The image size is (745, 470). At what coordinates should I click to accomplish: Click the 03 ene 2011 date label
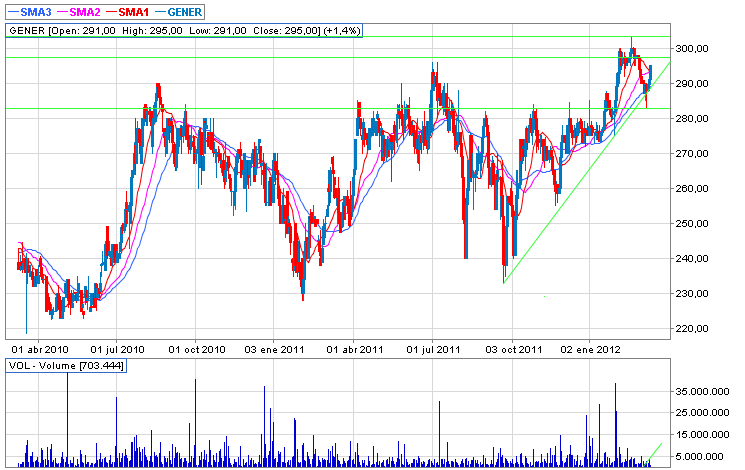click(274, 350)
